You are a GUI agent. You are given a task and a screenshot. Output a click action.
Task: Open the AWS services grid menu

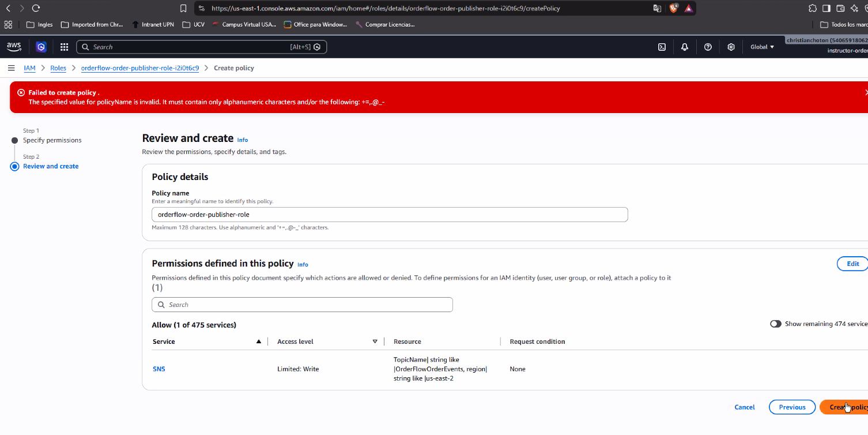[64, 47]
